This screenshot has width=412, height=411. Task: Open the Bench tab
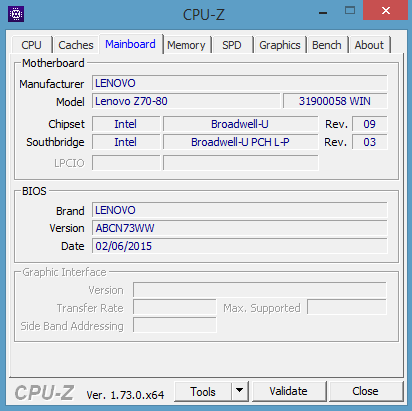(x=327, y=45)
